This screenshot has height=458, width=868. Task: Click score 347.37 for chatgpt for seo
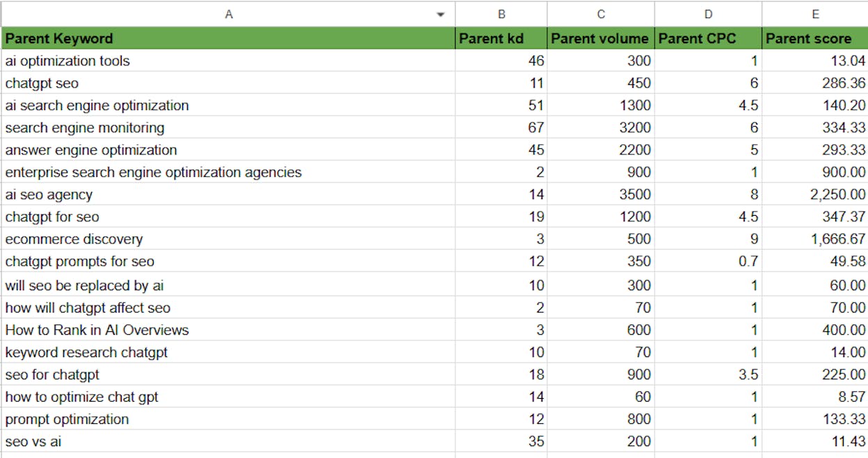[815, 216]
